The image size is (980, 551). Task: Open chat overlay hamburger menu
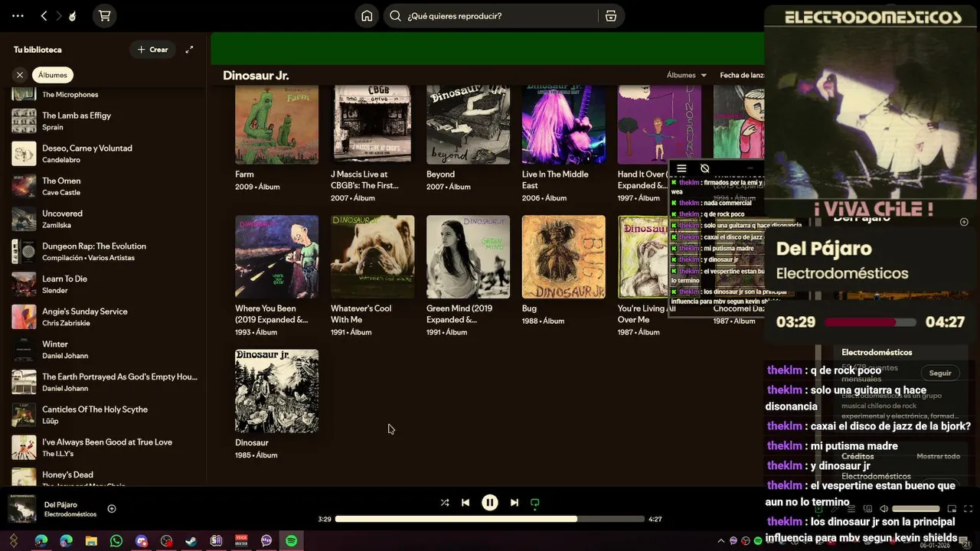tap(681, 168)
